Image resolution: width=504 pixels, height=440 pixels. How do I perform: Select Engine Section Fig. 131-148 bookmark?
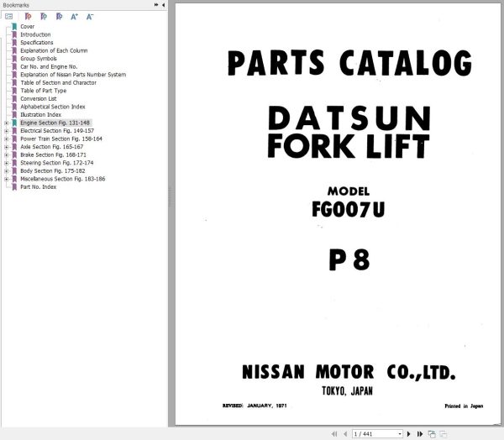(55, 123)
